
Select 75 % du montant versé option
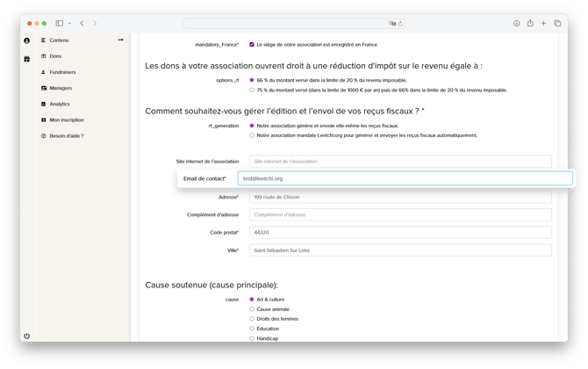pyautogui.click(x=252, y=90)
